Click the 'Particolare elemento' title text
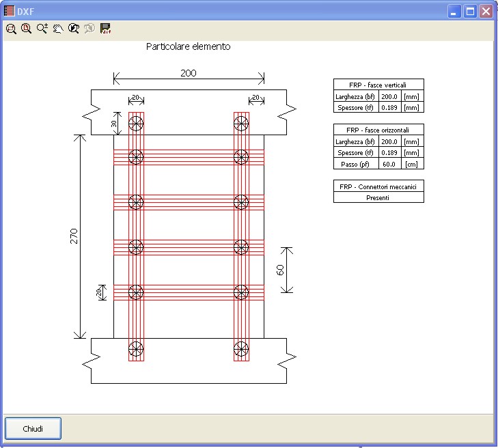 point(188,46)
